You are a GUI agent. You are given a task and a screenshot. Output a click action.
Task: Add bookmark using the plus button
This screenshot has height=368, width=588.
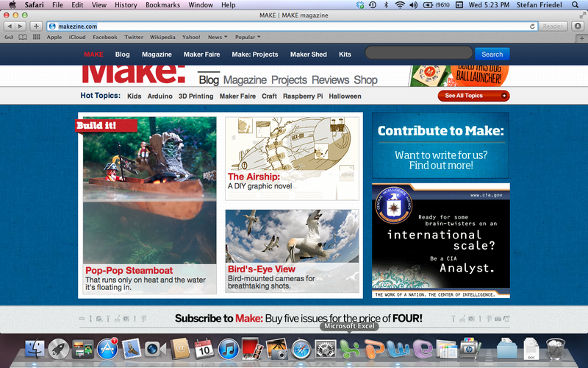pyautogui.click(x=36, y=26)
